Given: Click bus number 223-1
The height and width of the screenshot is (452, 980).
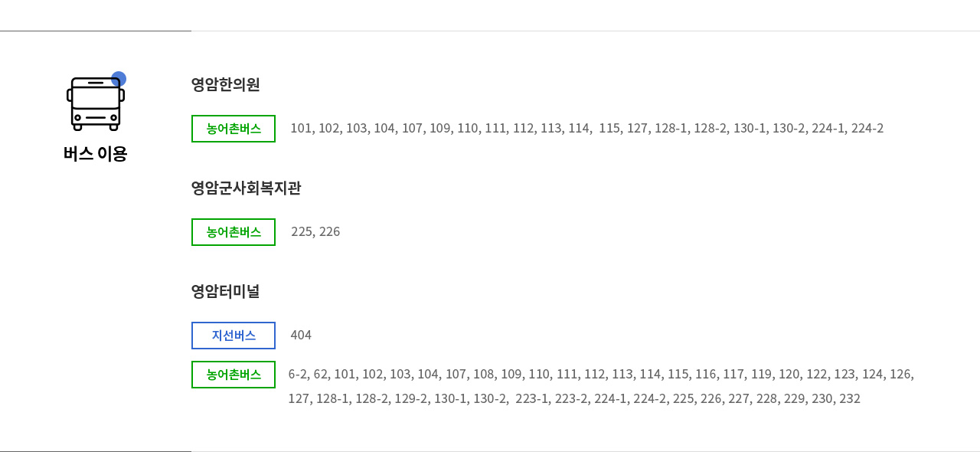Looking at the screenshot, I should [532, 399].
